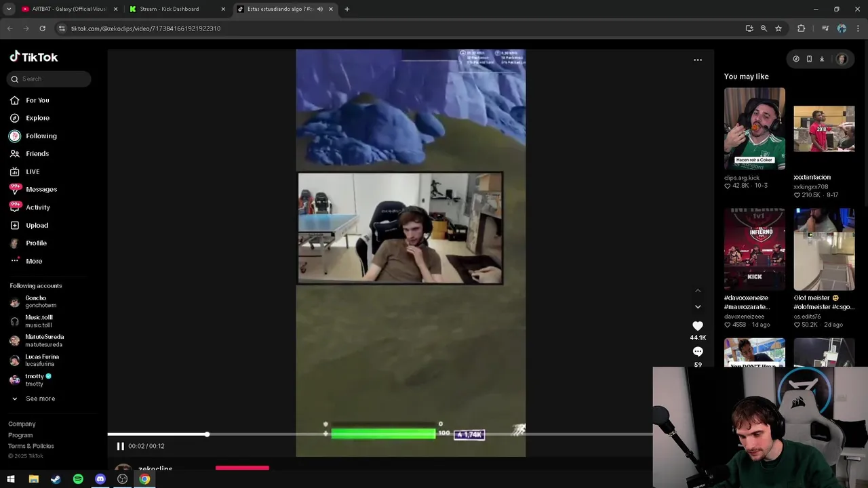Open the video options three-dot menu
Image resolution: width=868 pixels, height=488 pixels.
698,60
